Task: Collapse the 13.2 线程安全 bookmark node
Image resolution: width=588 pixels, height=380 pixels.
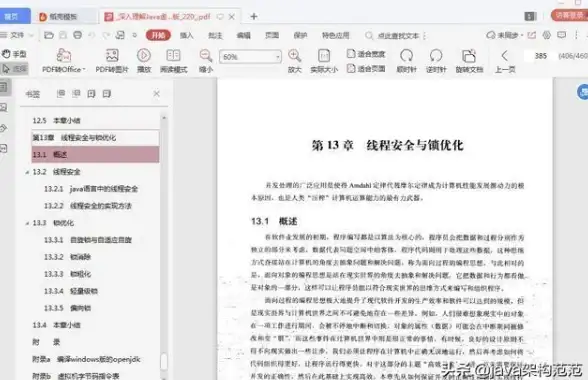Action: coord(27,172)
